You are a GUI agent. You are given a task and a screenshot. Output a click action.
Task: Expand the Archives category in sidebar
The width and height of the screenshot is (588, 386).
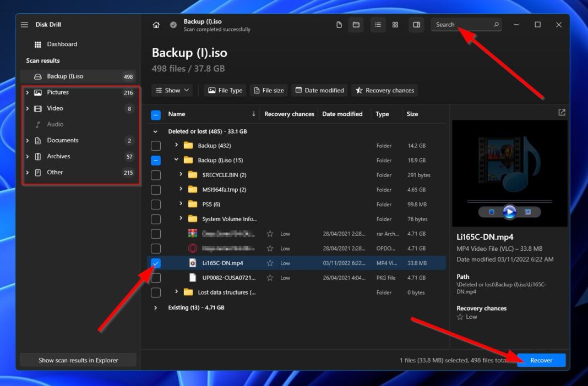28,156
